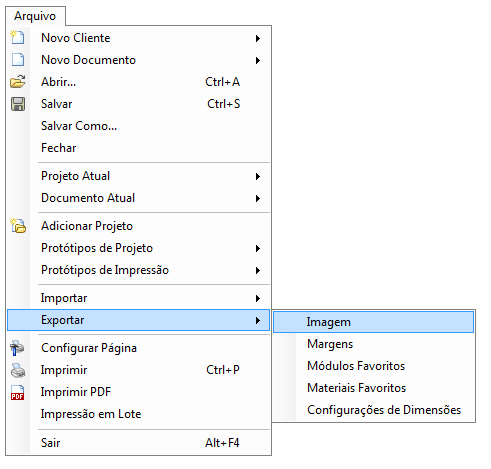Expand Protótipos de Impressão submenu arrow
This screenshot has width=491, height=469.
(258, 270)
